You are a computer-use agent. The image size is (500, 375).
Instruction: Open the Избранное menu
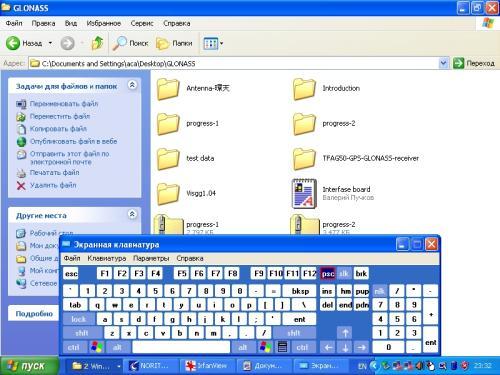click(x=104, y=23)
